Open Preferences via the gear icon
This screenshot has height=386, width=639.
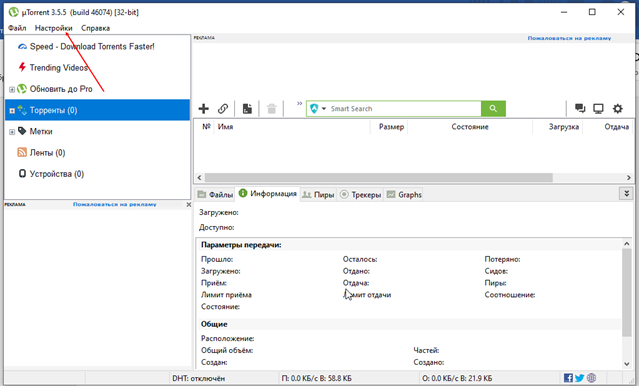(x=617, y=108)
